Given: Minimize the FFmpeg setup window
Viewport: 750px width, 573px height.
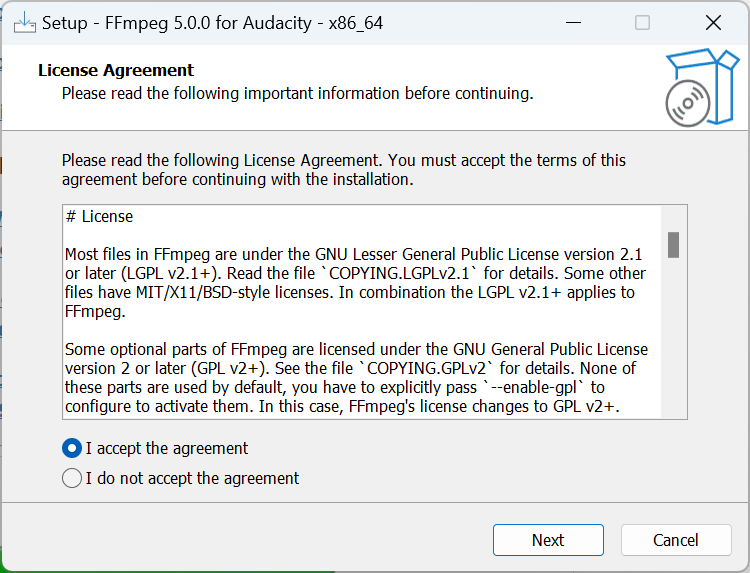Looking at the screenshot, I should point(573,22).
